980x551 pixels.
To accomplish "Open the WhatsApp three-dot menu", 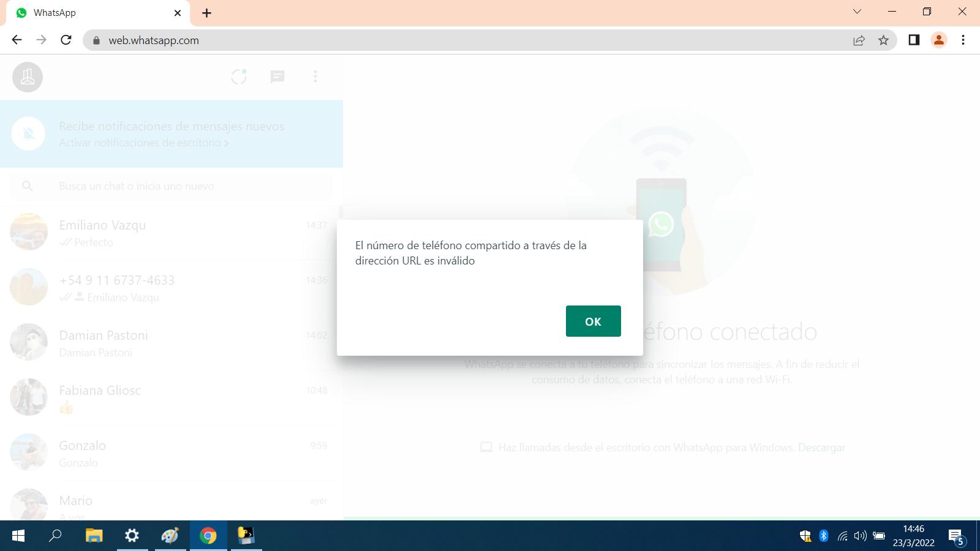I will 315,77.
